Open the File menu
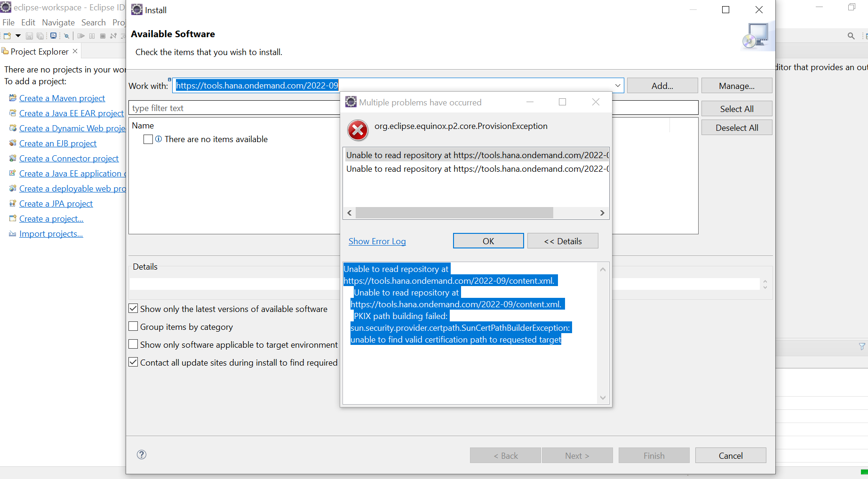 pyautogui.click(x=8, y=22)
